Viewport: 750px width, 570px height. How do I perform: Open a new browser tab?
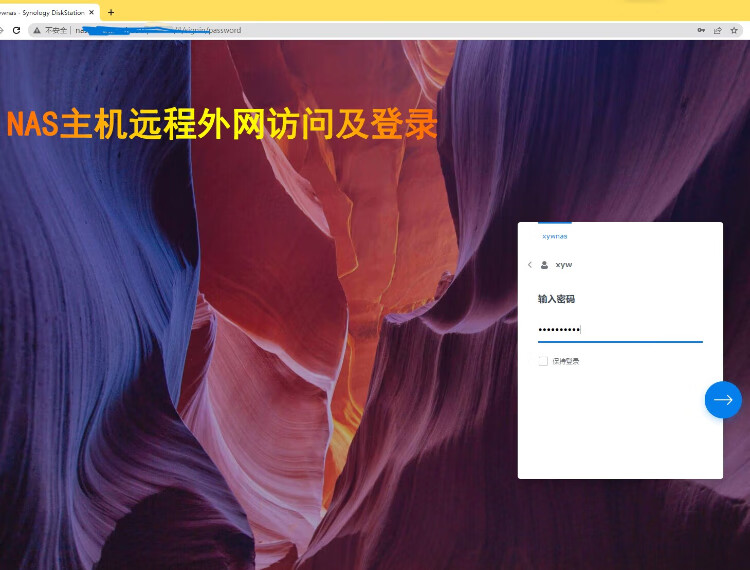coord(111,11)
